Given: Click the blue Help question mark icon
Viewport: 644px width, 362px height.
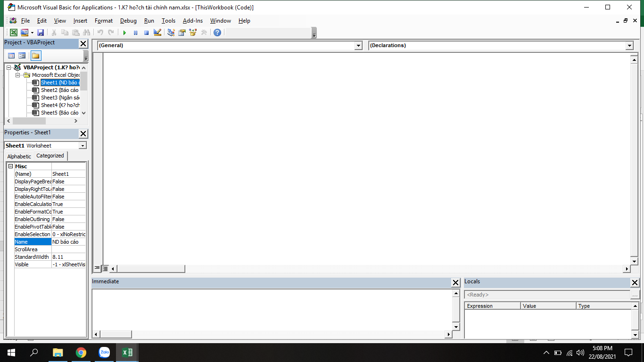Looking at the screenshot, I should point(217,33).
